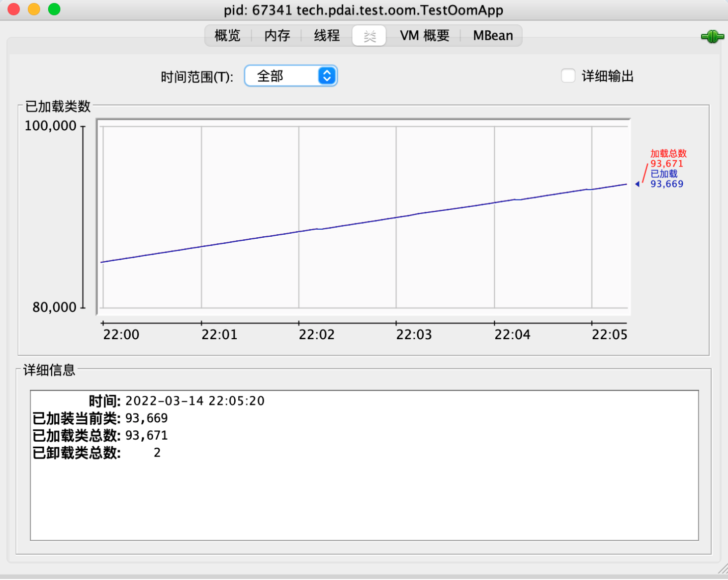Screen dimensions: 728x580
Task: Select the currently active 类 classes tab
Action: pyautogui.click(x=369, y=35)
